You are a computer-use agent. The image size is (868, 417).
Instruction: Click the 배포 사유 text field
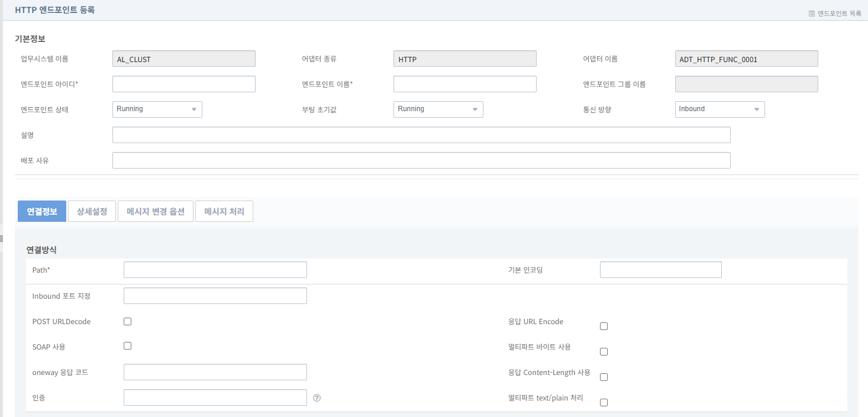(x=421, y=161)
